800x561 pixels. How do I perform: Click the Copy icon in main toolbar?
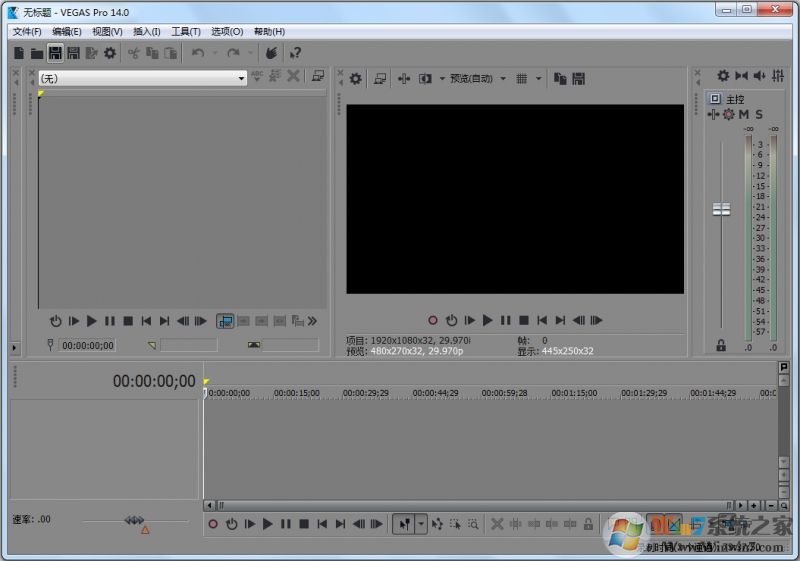(152, 53)
